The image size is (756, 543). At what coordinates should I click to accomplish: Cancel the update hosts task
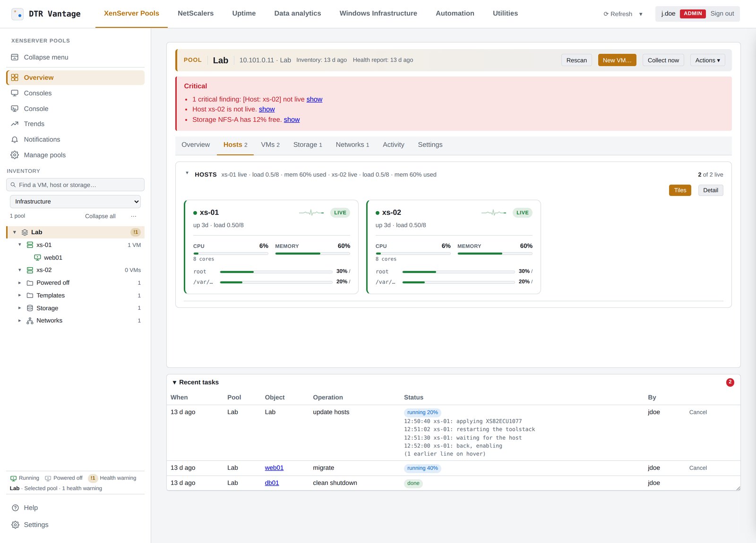[698, 412]
